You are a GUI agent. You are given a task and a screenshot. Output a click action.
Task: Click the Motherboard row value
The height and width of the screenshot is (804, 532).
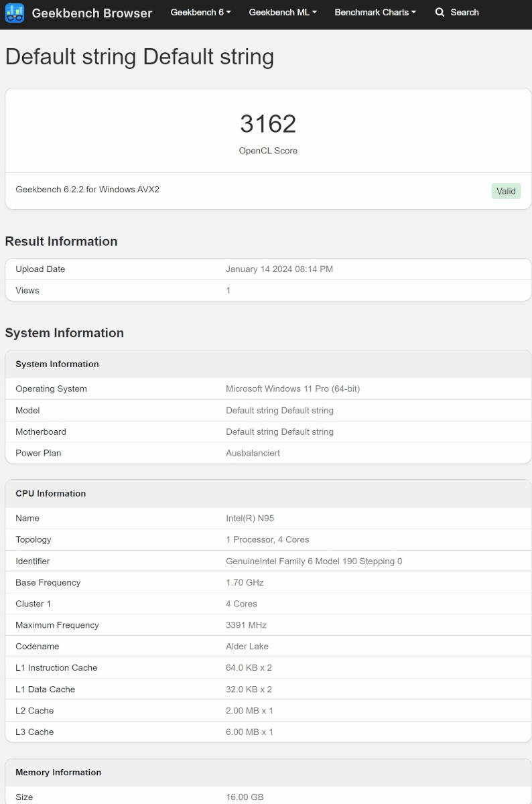[279, 432]
